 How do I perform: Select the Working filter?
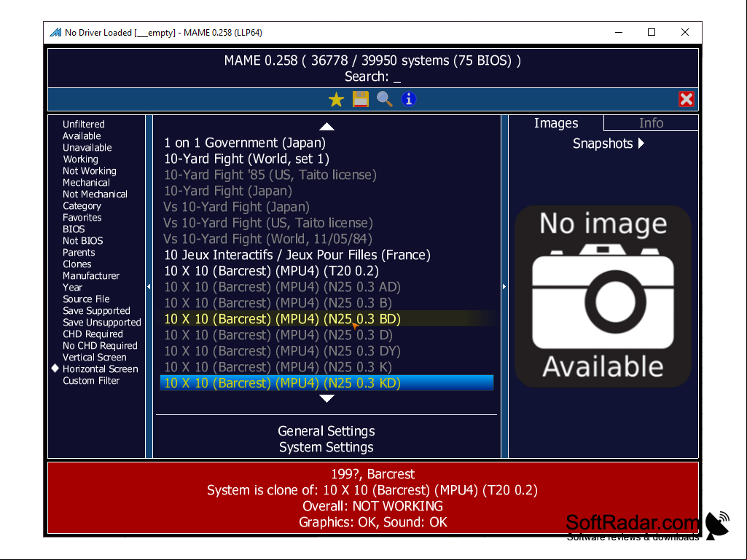click(80, 159)
